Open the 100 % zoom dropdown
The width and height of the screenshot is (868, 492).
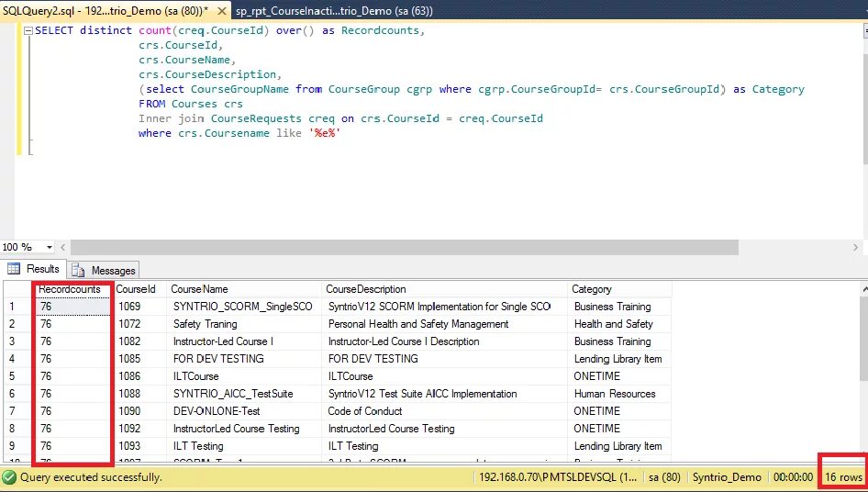[50, 247]
